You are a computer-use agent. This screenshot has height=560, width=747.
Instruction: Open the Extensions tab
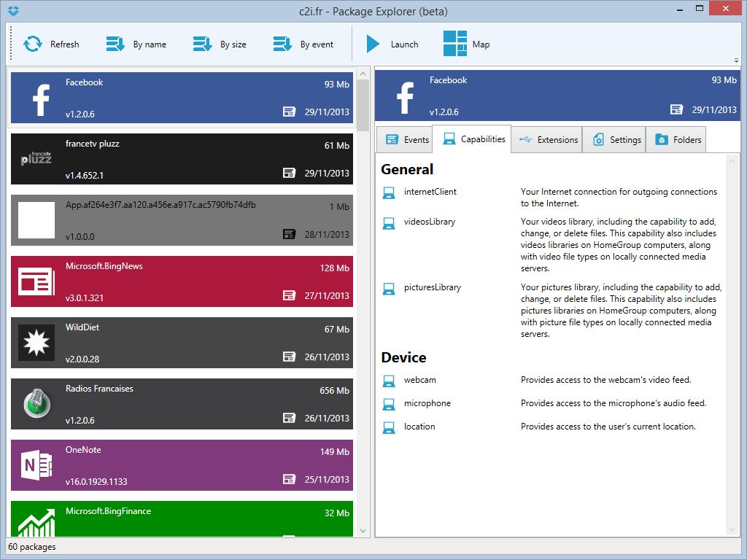(547, 139)
